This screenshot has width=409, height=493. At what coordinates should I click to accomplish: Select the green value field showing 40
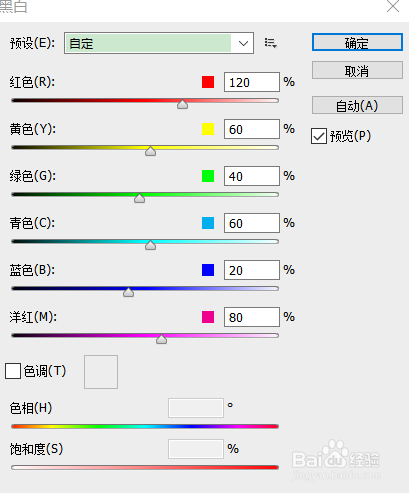pyautogui.click(x=252, y=176)
